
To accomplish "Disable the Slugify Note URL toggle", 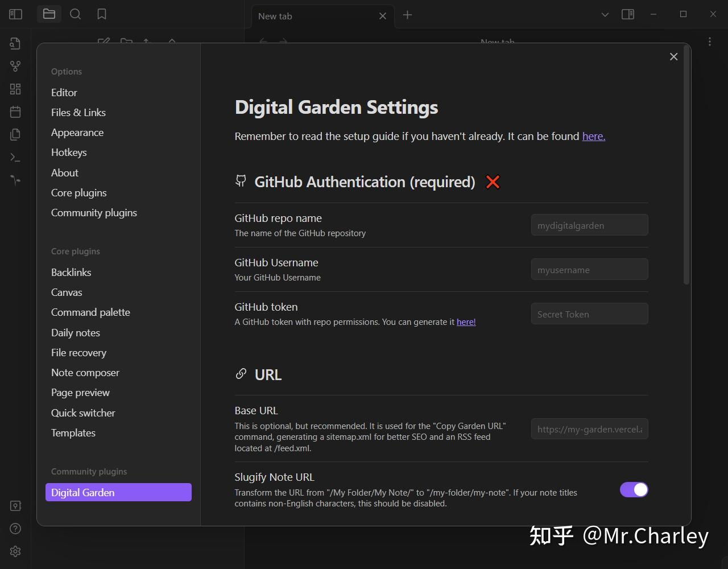I will 634,489.
